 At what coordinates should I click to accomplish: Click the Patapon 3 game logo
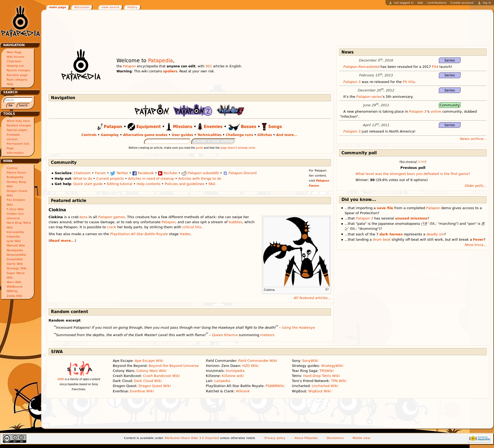230,110
